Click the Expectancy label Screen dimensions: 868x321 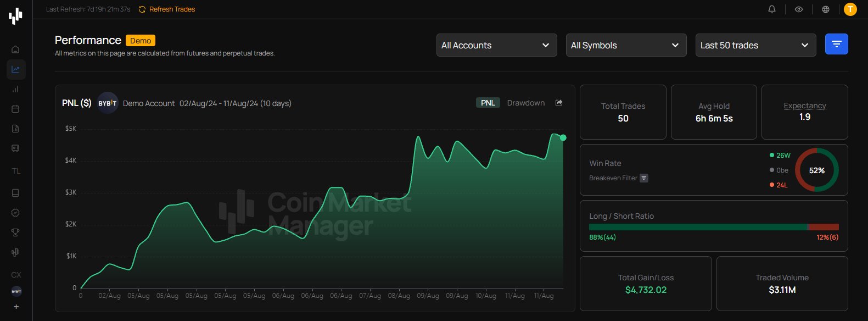pyautogui.click(x=805, y=106)
